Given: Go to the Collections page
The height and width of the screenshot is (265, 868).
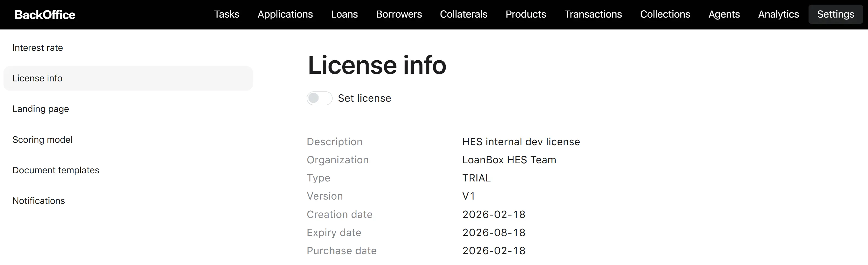Looking at the screenshot, I should tap(665, 14).
